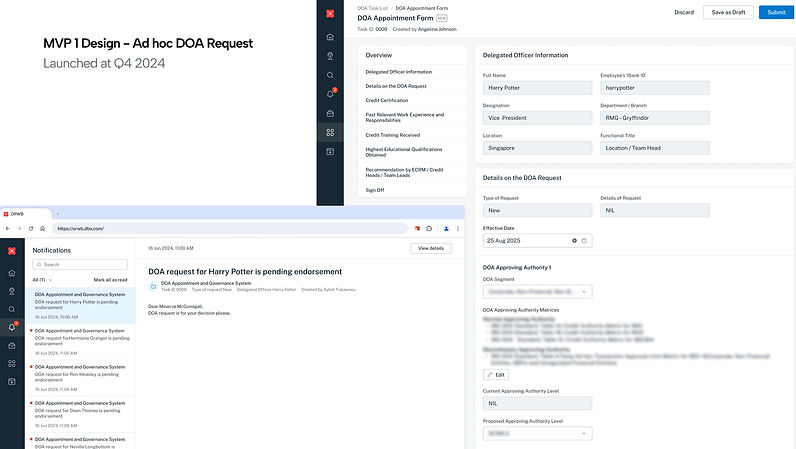Jump to Details on the DOA Request in Overview
The image size is (796, 449).
click(396, 86)
